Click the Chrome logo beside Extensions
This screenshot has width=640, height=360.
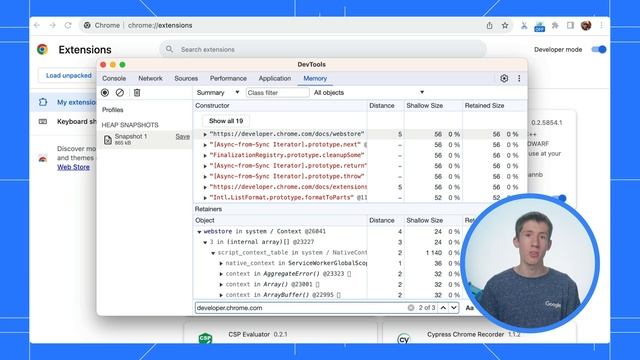tap(42, 49)
